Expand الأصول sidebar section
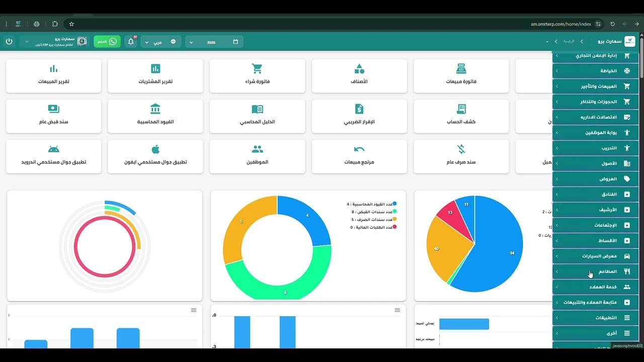Viewport: 644px width, 362px height. click(x=596, y=163)
